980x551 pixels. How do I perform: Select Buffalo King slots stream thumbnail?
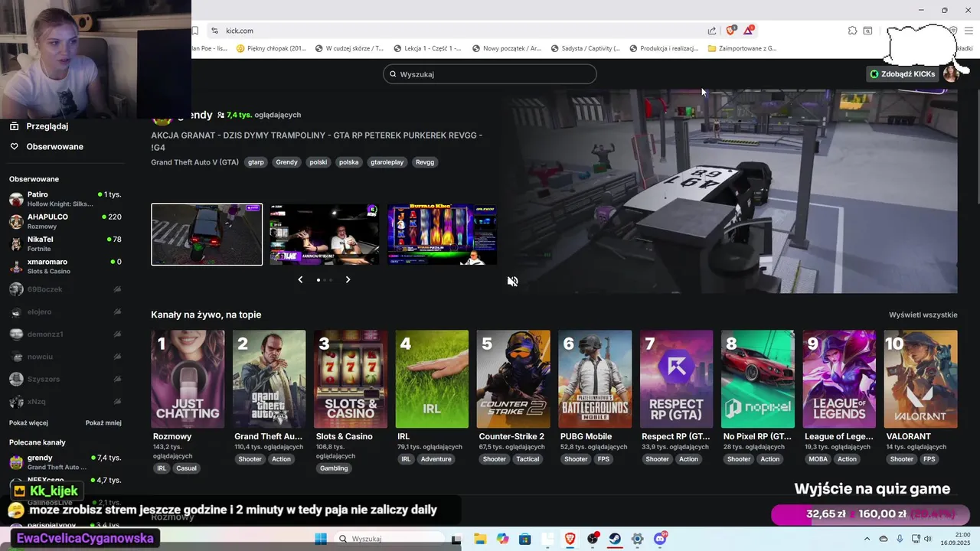point(442,234)
